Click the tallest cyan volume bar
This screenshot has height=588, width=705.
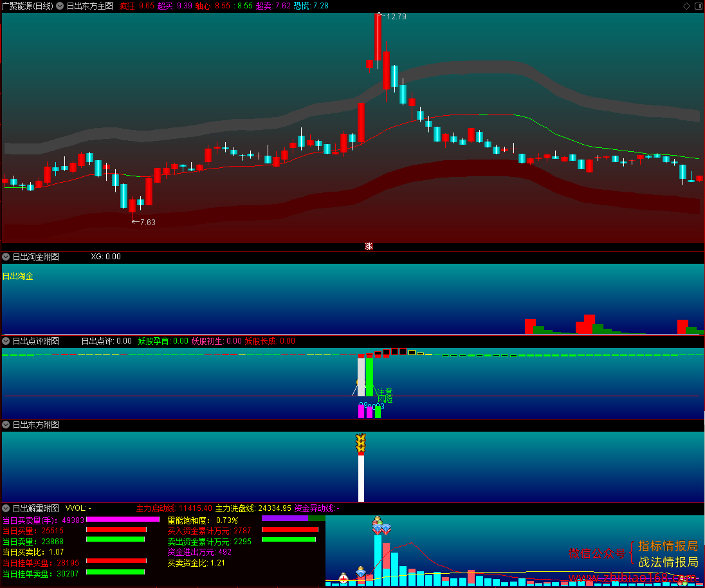tap(378, 560)
